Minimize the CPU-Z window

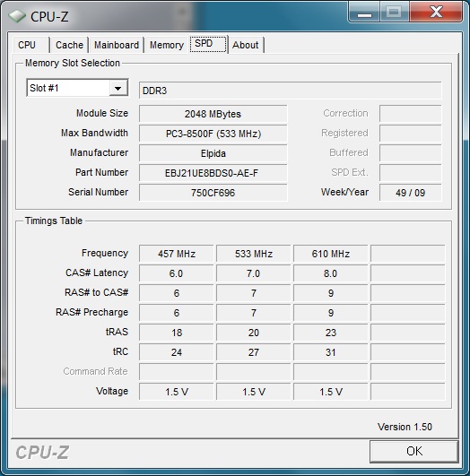click(364, 13)
